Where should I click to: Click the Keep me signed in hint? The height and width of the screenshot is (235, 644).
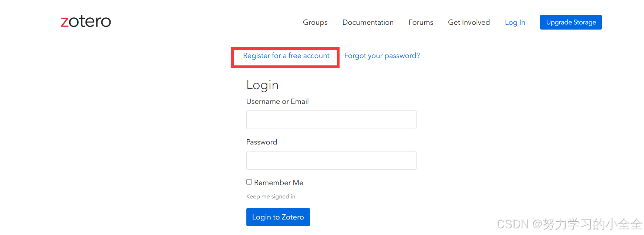(271, 197)
